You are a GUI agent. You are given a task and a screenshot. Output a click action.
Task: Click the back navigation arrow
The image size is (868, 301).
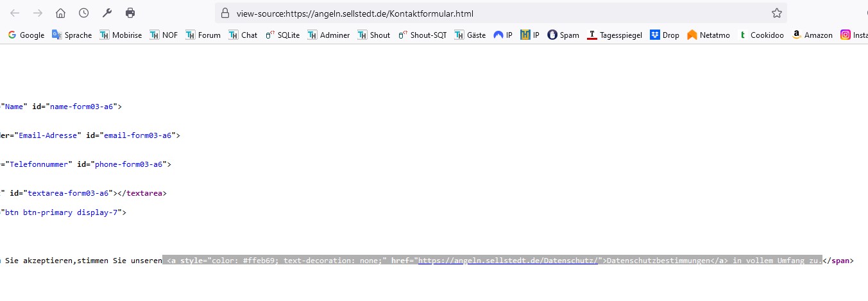click(x=15, y=13)
